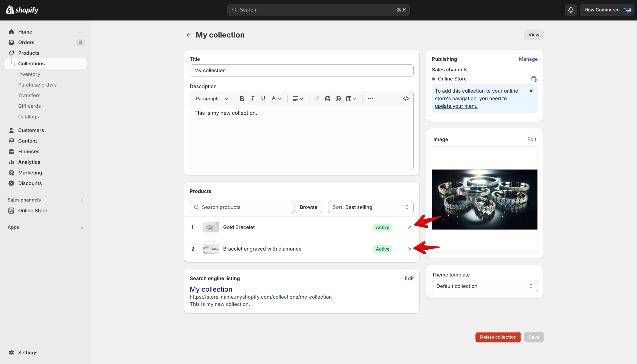Open Gold Bracelet product thumbnail
Viewport: 637px width, 364px height.
point(211,227)
